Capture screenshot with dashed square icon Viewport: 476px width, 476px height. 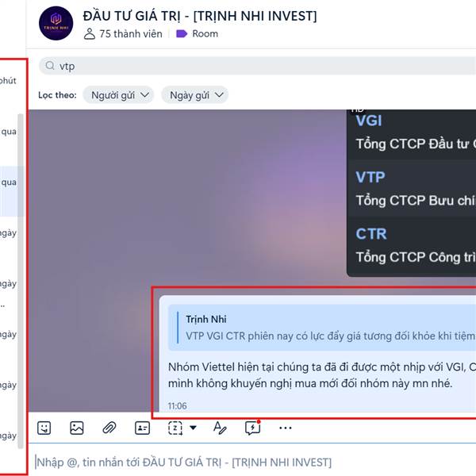point(175,428)
